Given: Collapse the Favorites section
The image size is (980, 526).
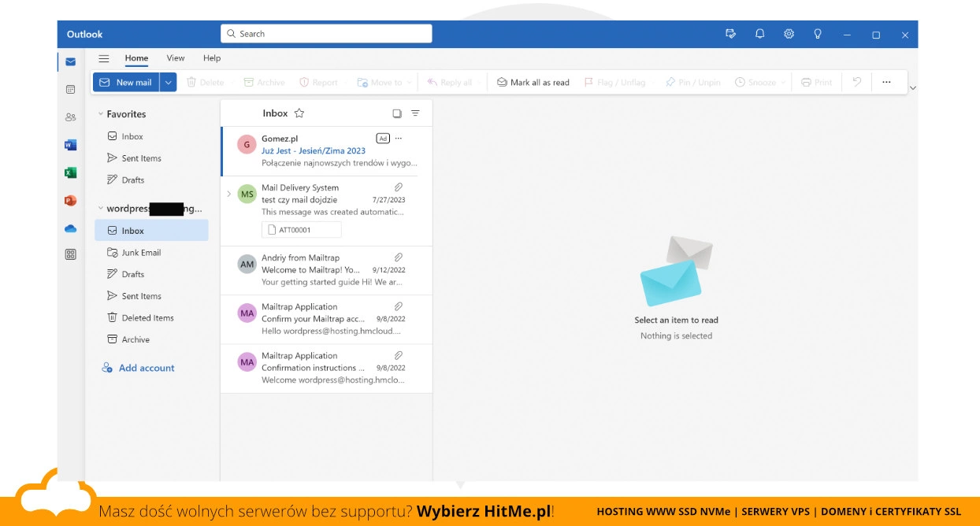Looking at the screenshot, I should point(101,114).
